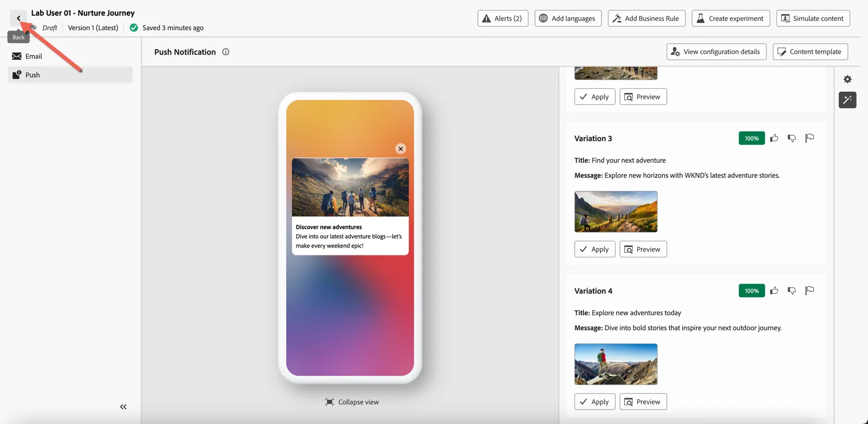Click the Discover new adventures notification title
The width and height of the screenshot is (868, 424).
[x=329, y=227]
